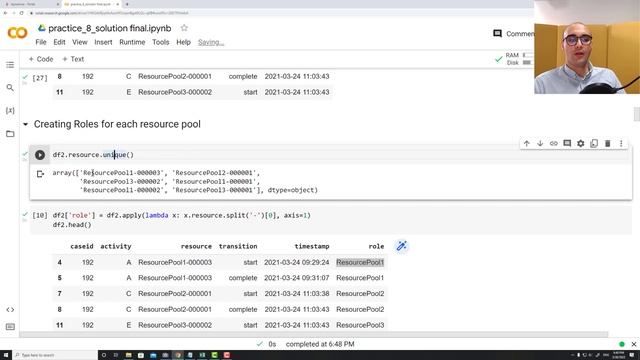
Task: Open the Runtime menu
Action: [x=132, y=42]
